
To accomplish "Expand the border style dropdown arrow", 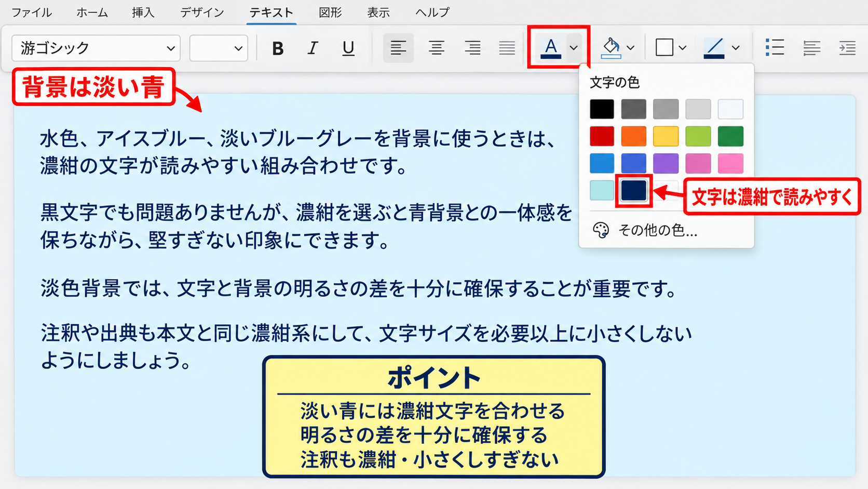I will [682, 48].
